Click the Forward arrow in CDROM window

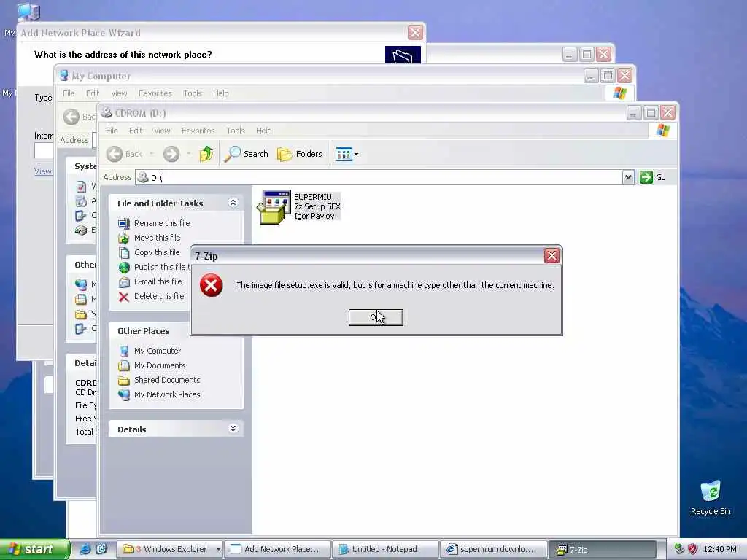point(171,154)
